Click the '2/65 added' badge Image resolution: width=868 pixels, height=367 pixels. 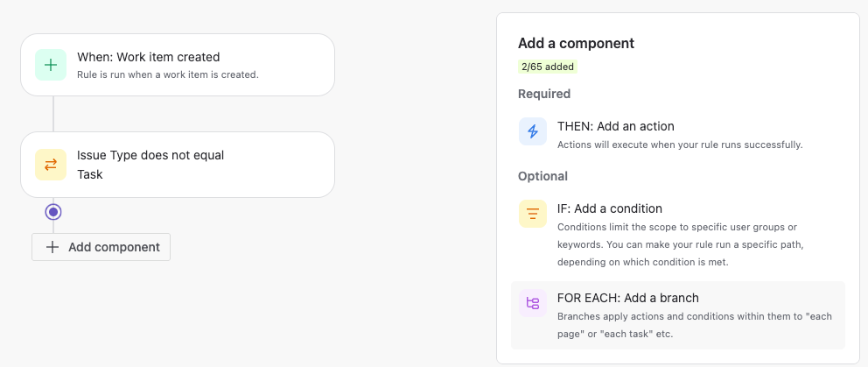point(548,67)
